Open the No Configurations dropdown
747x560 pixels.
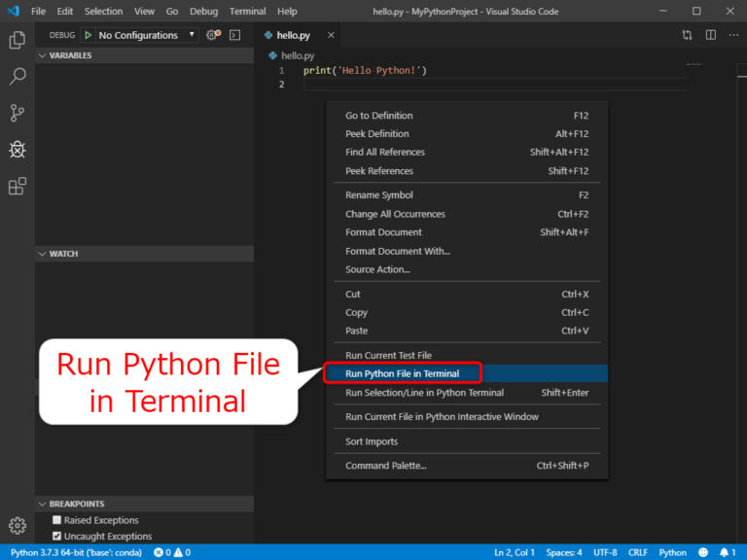coord(147,35)
